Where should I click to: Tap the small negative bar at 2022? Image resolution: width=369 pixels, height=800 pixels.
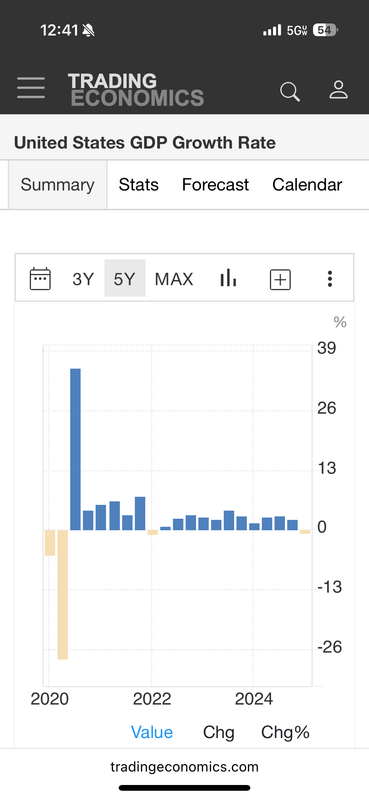coord(153,533)
